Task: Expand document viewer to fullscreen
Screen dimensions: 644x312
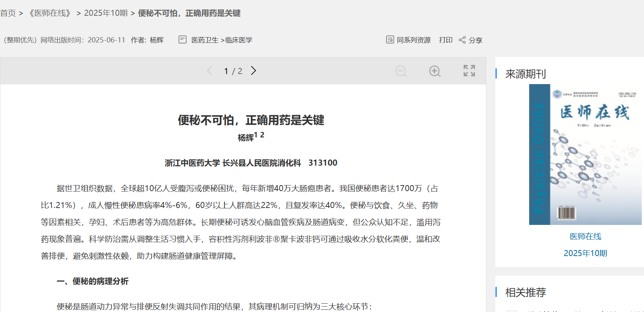Action: coord(469,71)
